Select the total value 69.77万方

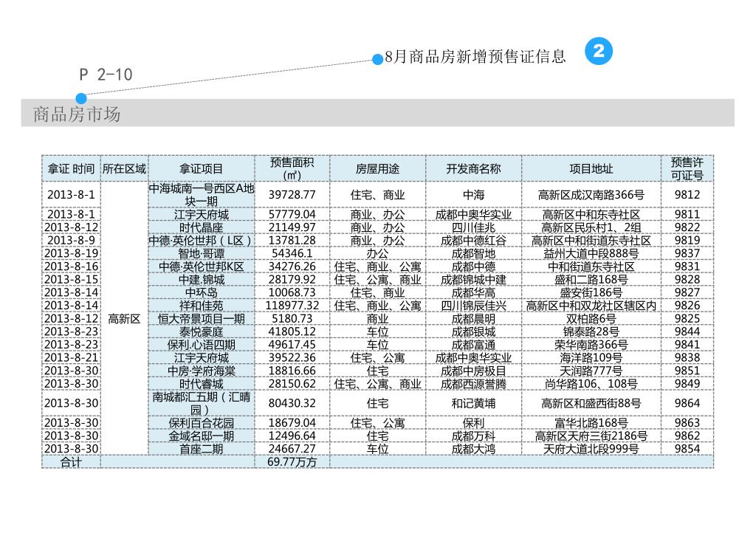pos(292,461)
